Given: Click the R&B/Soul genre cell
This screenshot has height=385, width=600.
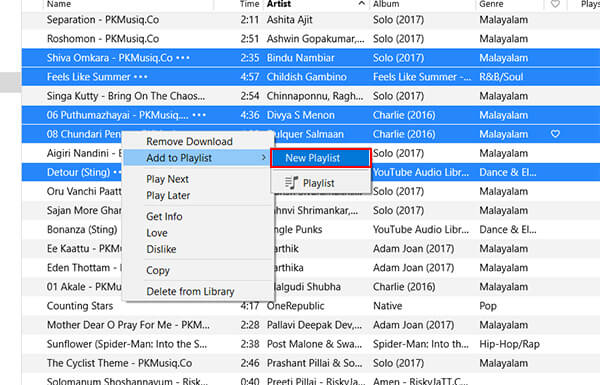Looking at the screenshot, I should point(501,77).
